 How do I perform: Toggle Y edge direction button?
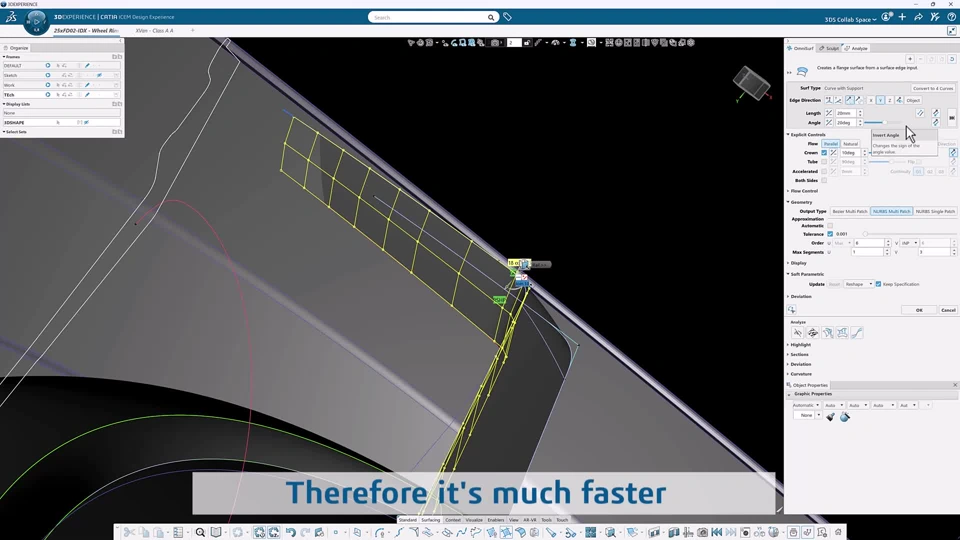[x=880, y=100]
